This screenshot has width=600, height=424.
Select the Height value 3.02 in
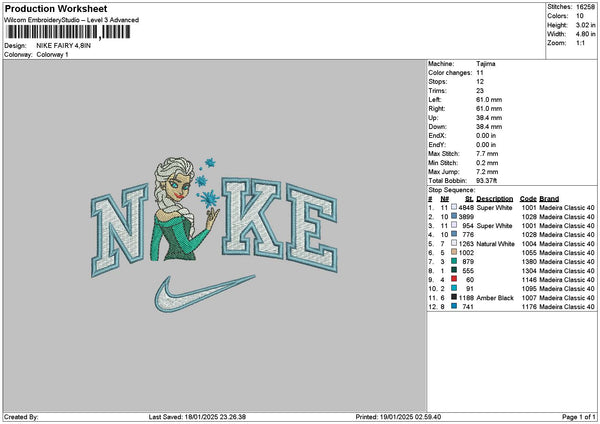[585, 25]
